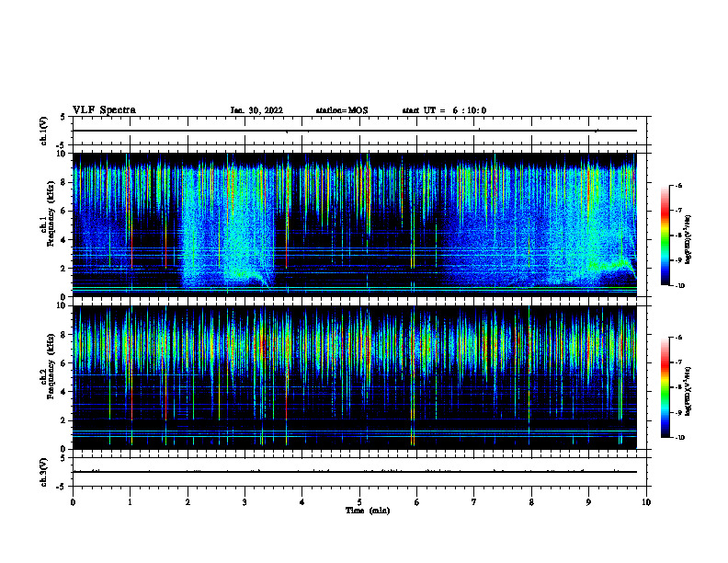Image resolution: width=728 pixels, height=563 pixels.
Task: Click the time axis tick label "7"
Action: pos(474,502)
